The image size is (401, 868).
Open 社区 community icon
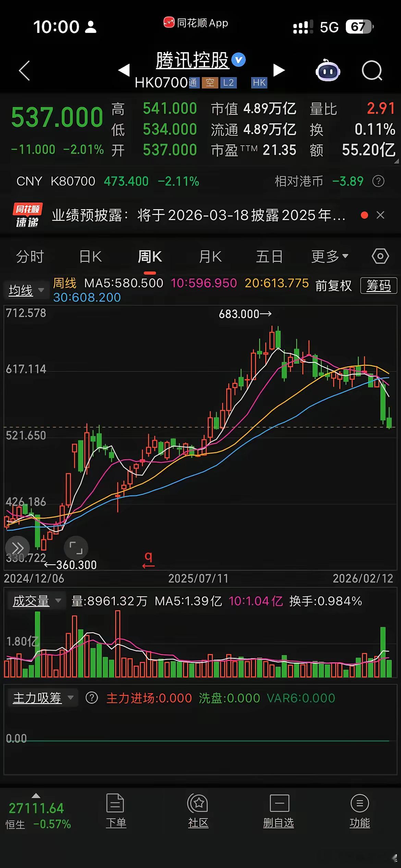pyautogui.click(x=198, y=810)
